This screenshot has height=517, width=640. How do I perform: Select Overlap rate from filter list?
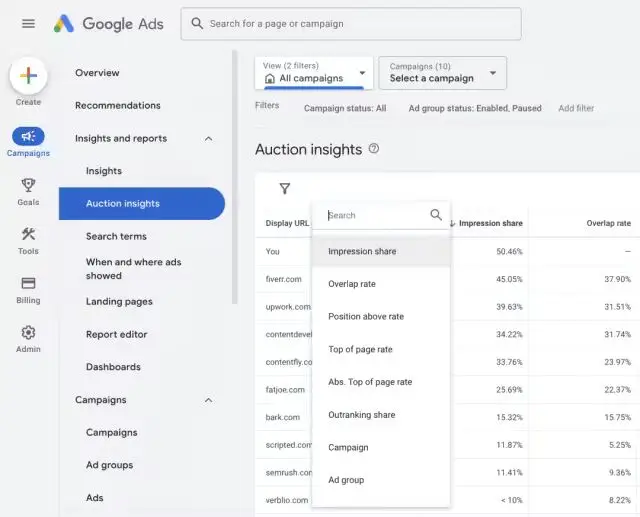tap(352, 284)
